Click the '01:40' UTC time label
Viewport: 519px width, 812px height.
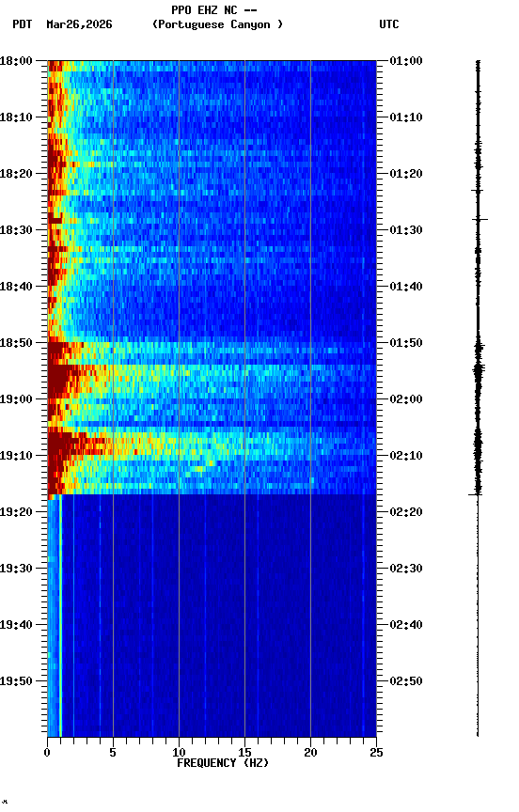click(x=406, y=287)
